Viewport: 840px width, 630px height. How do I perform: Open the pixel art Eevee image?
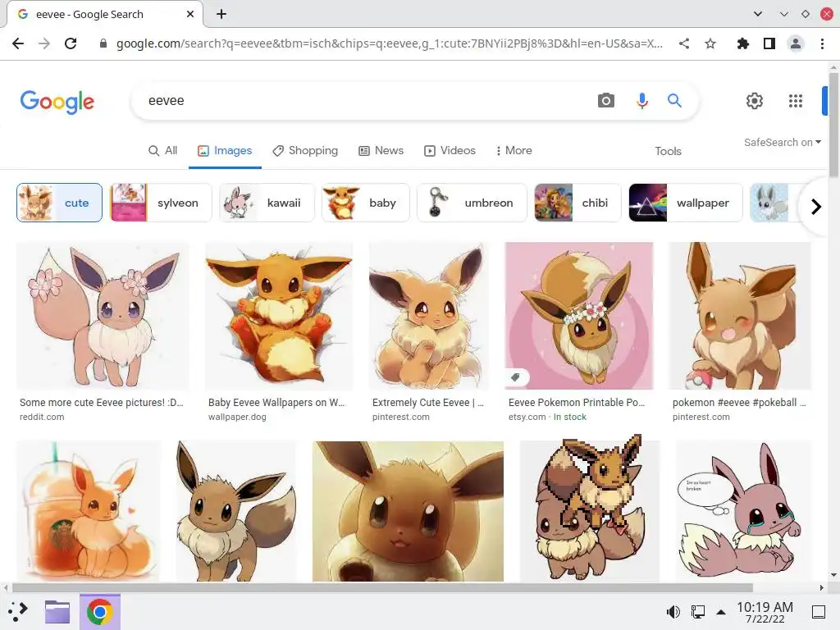[x=589, y=508]
